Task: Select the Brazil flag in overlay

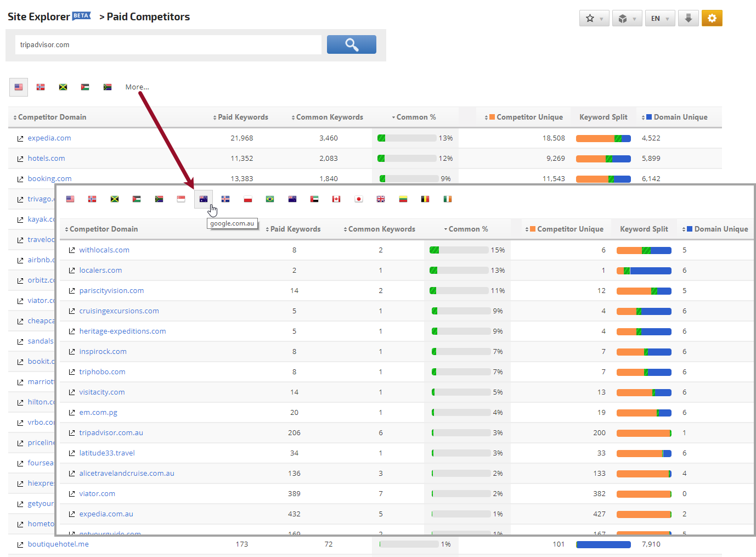Action: [x=270, y=199]
